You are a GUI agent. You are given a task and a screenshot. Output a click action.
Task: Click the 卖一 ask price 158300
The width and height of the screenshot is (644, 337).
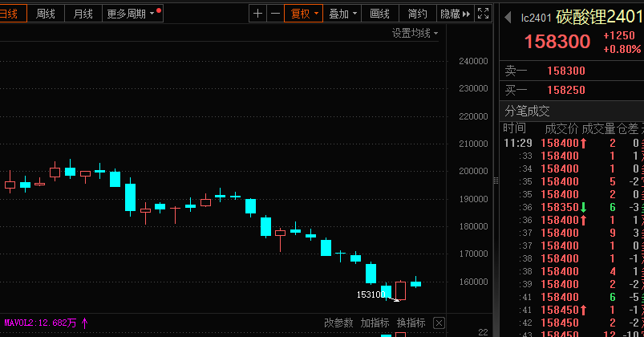pos(566,71)
